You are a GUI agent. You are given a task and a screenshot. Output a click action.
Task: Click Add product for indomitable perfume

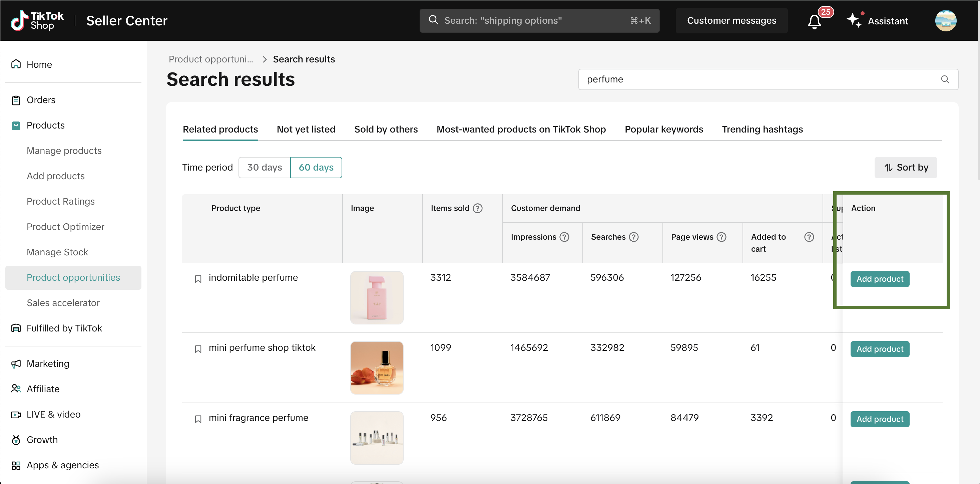pyautogui.click(x=880, y=279)
